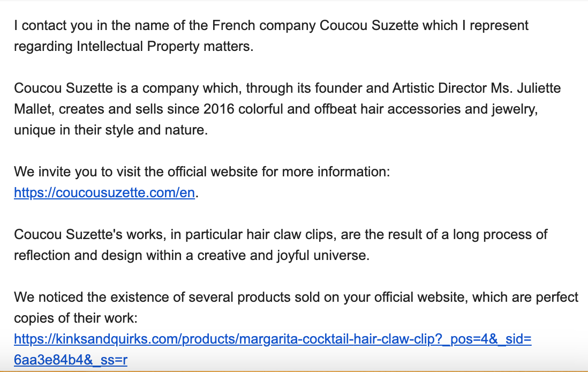Screen dimensions: 588x372
Task: Click the words "perfect" at the line end
Action: tap(557, 297)
